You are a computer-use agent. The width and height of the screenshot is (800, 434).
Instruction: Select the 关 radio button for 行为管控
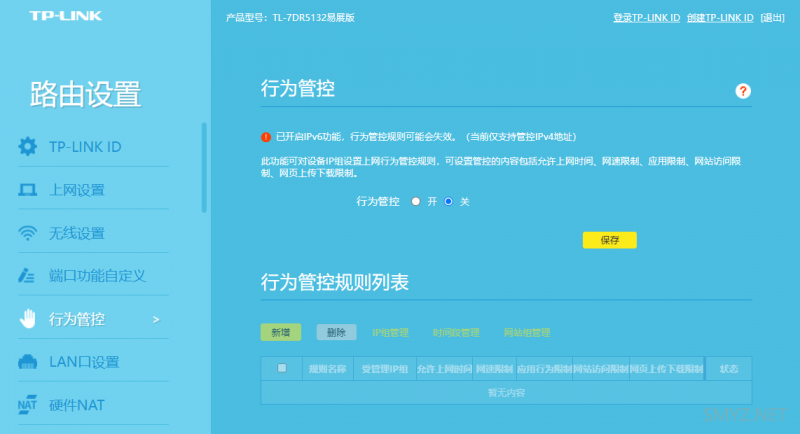tap(449, 201)
